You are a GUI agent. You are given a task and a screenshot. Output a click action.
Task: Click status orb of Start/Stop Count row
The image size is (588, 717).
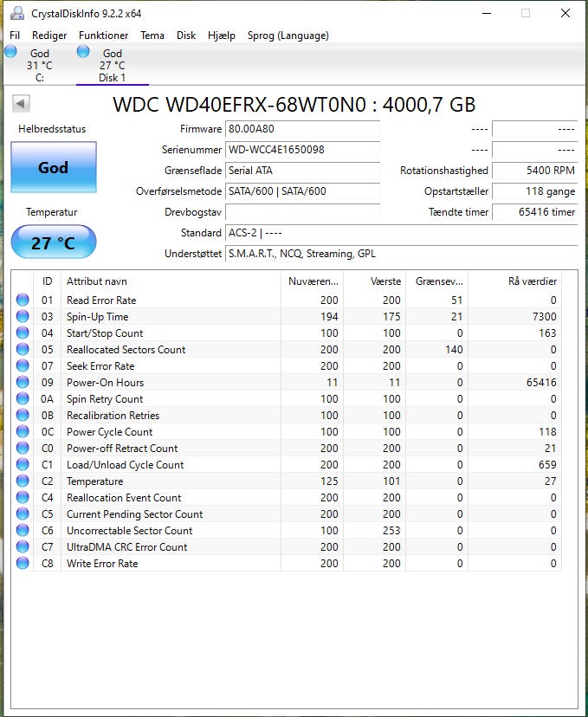(x=23, y=333)
